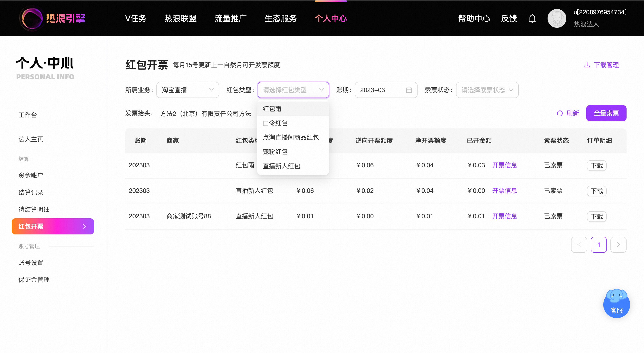Pick 直播新人红包 in dropdown list
The image size is (644, 353).
pos(293,166)
